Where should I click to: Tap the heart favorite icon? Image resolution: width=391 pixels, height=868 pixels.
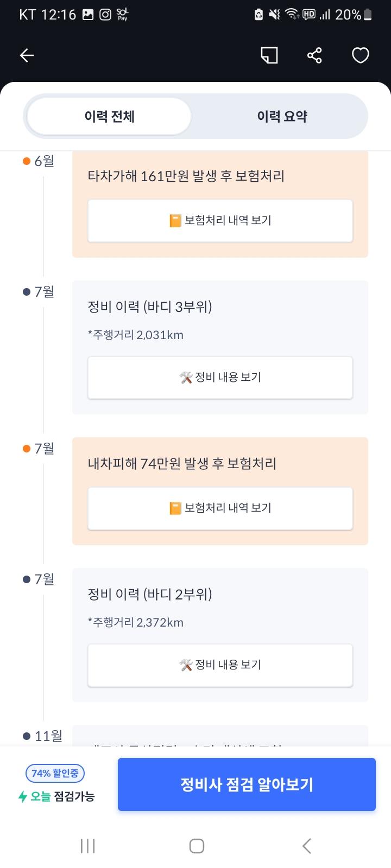(x=361, y=55)
